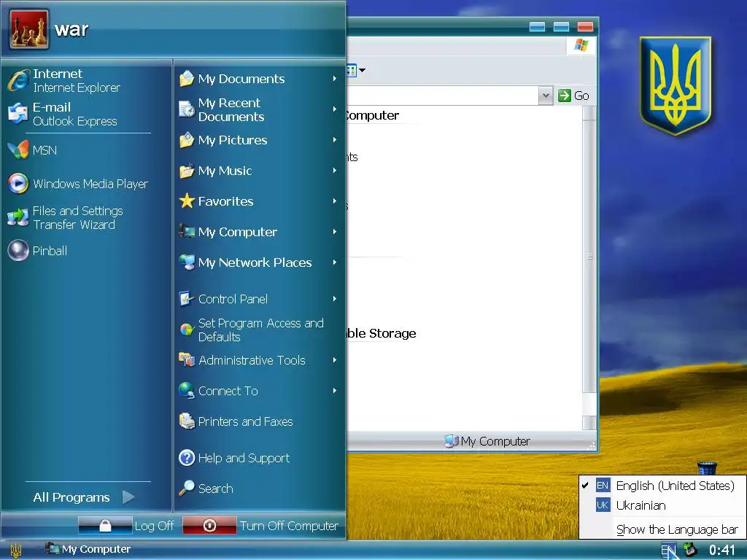This screenshot has height=560, width=747.
Task: Expand My Computer submenu arrow
Action: [x=335, y=231]
